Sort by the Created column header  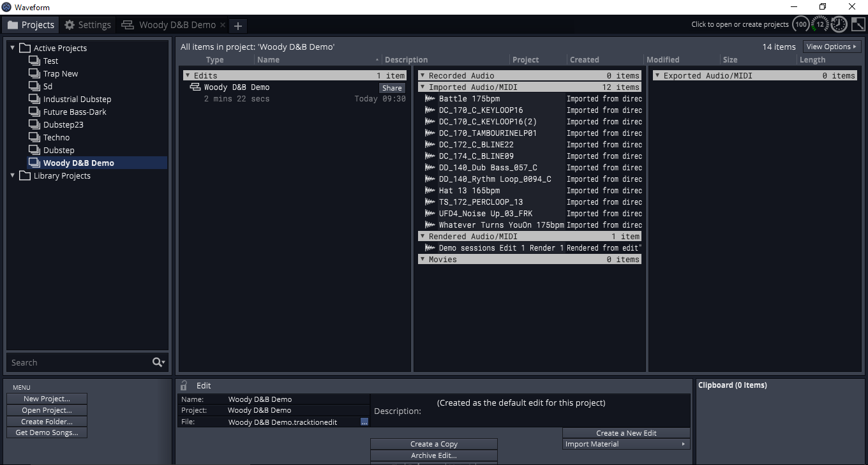pos(585,60)
